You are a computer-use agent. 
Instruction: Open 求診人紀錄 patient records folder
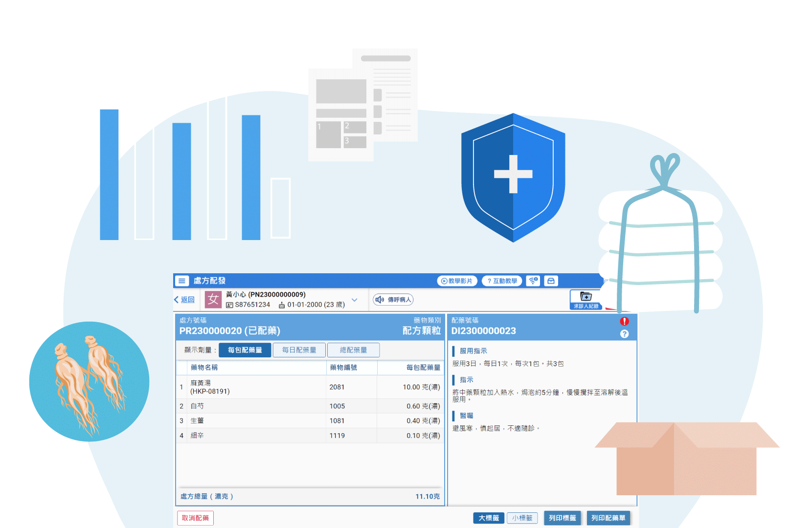click(x=586, y=300)
